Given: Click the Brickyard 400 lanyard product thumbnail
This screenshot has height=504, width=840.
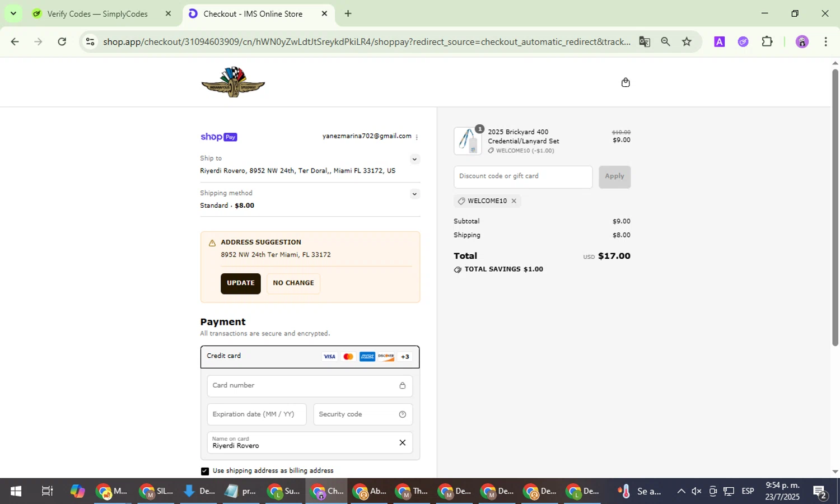Looking at the screenshot, I should [468, 141].
